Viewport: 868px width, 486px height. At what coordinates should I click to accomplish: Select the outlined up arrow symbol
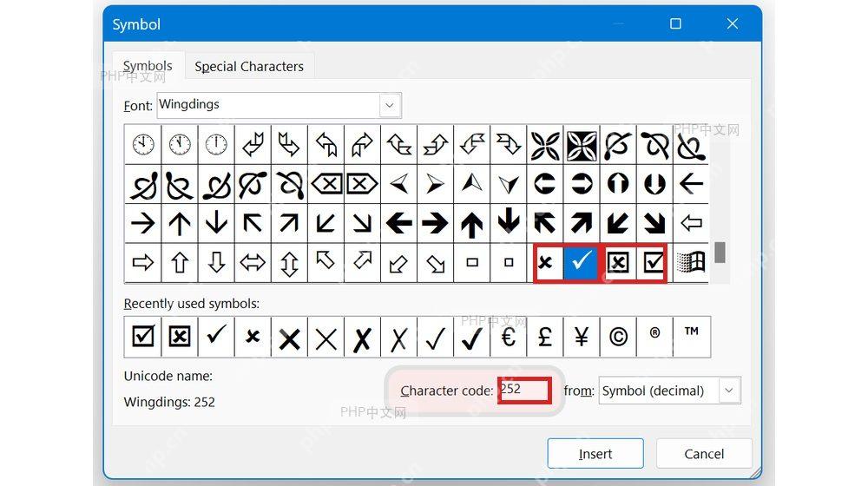(180, 262)
